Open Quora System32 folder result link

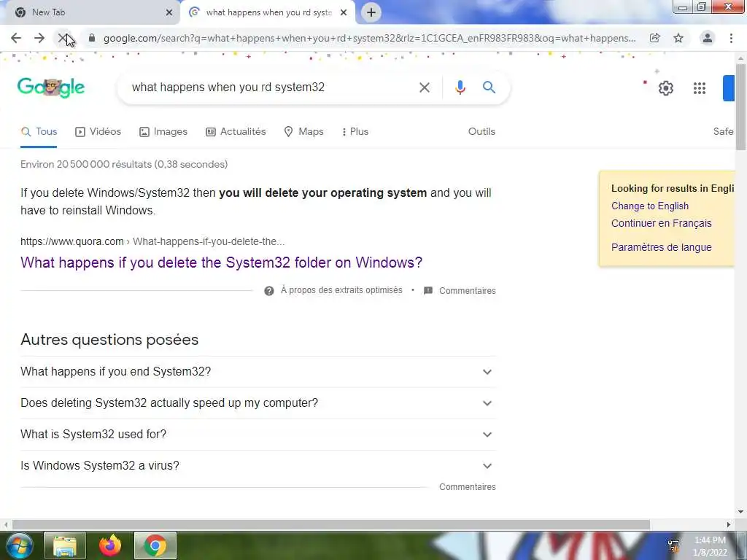(x=222, y=262)
